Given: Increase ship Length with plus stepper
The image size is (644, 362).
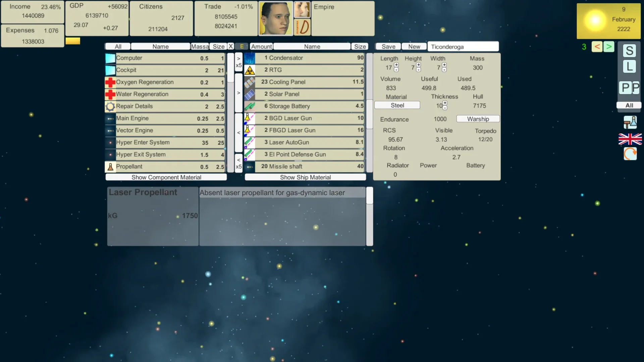Looking at the screenshot, I should tap(396, 65).
